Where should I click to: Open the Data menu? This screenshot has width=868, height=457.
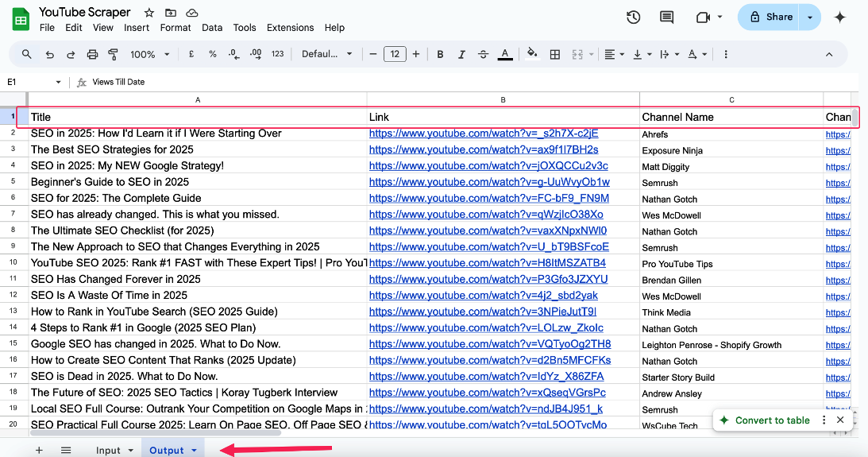(x=212, y=28)
